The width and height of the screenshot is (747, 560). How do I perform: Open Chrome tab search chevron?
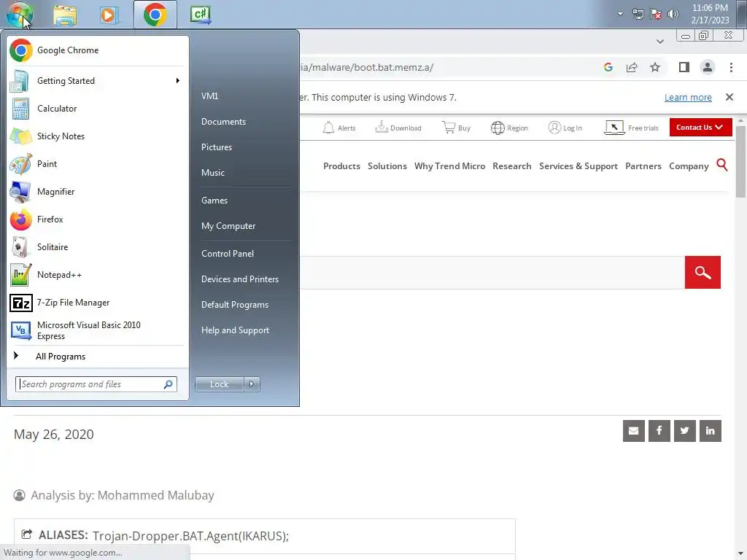tap(659, 42)
